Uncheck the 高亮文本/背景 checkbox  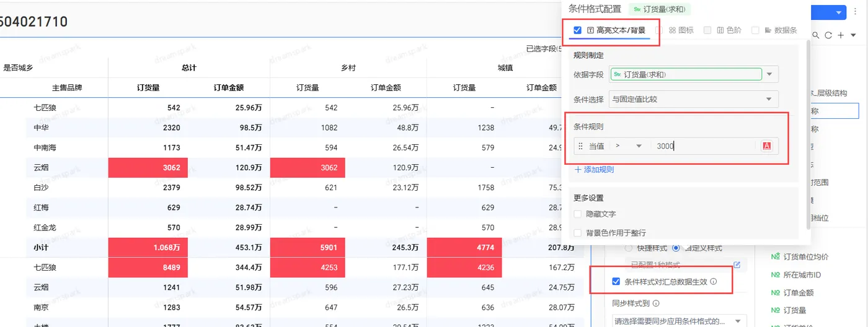578,30
